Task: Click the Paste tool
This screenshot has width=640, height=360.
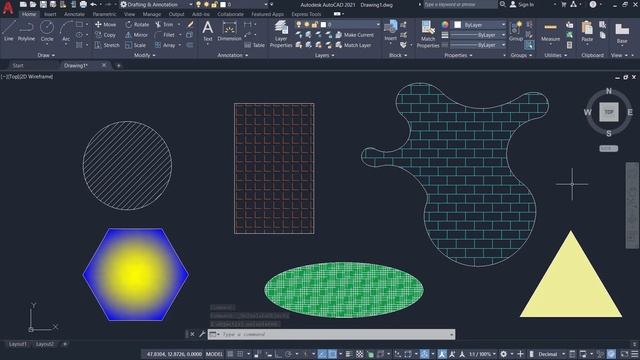Action: click(x=587, y=31)
